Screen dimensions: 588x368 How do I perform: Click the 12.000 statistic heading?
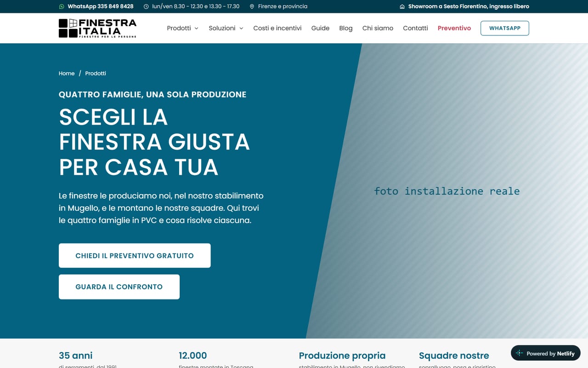pyautogui.click(x=193, y=356)
